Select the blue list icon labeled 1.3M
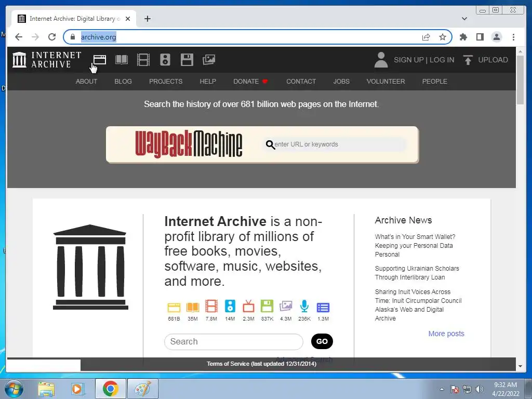 (323, 308)
